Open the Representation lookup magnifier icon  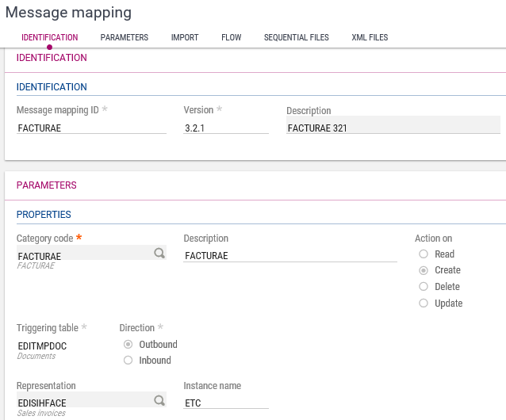click(x=159, y=401)
